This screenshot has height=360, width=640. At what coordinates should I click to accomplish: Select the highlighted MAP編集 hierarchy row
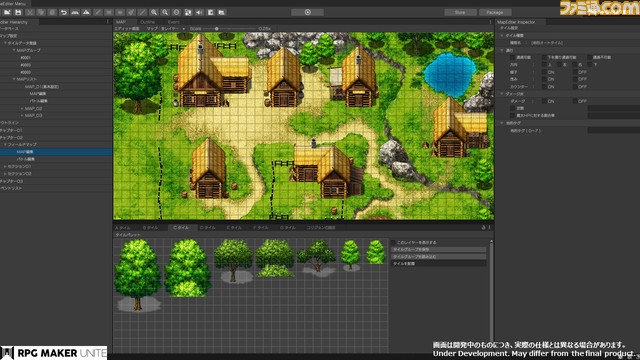point(56,152)
